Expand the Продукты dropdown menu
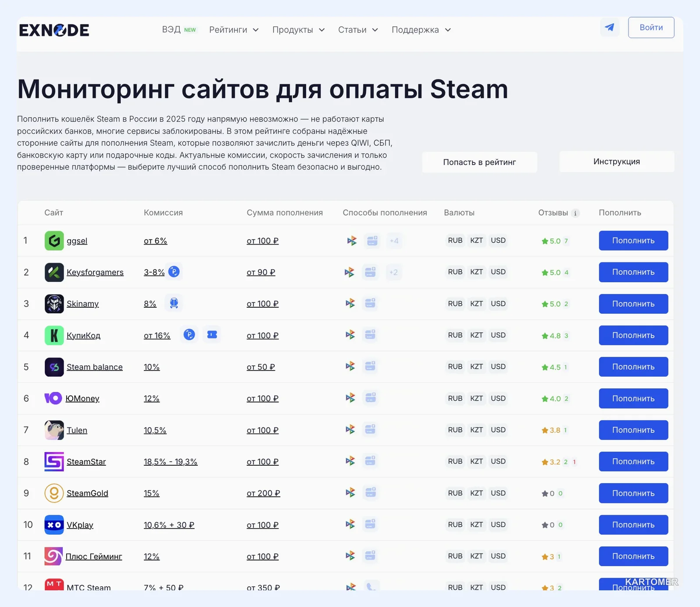 pos(298,30)
